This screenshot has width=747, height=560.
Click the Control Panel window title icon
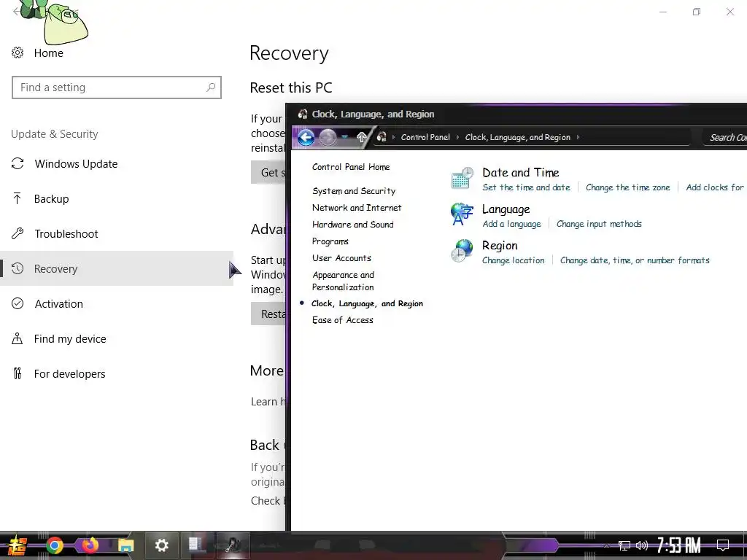(303, 114)
